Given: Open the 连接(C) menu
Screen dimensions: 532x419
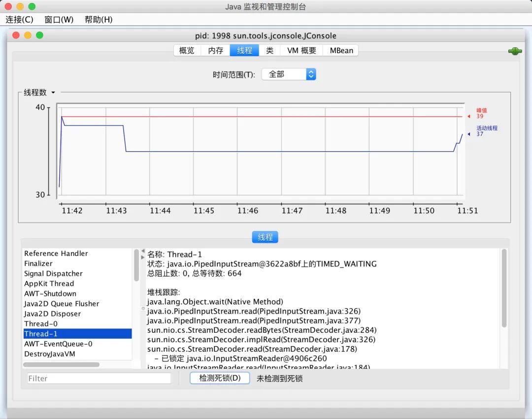Looking at the screenshot, I should point(20,20).
